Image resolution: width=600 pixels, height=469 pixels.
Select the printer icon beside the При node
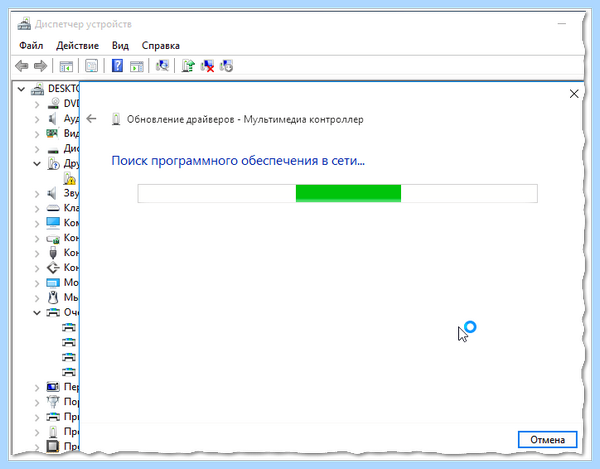click(53, 417)
